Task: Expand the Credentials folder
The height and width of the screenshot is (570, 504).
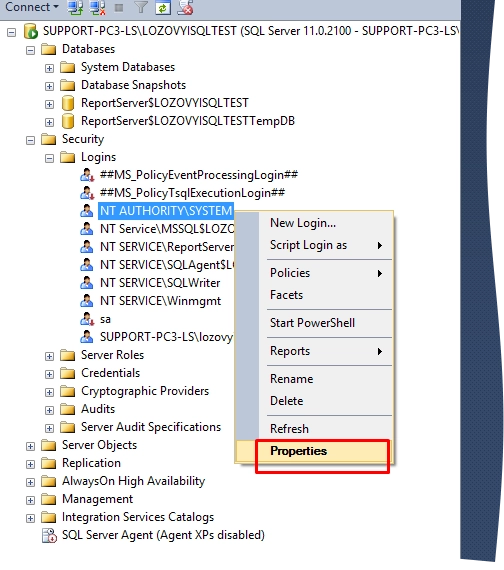Action: click(x=49, y=374)
